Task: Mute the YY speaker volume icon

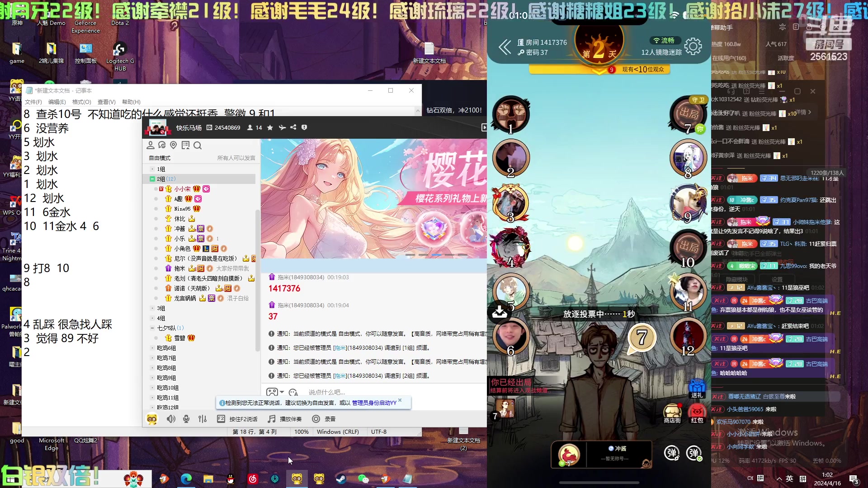Action: (171, 419)
